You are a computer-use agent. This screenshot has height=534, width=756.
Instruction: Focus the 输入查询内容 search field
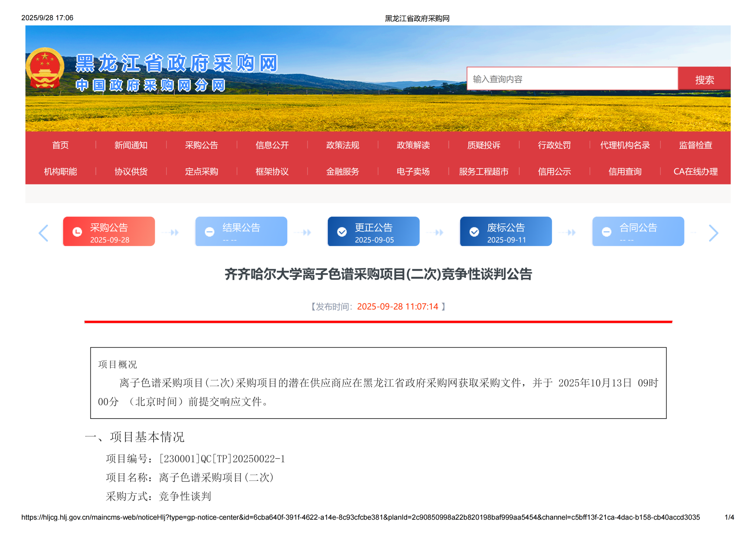coord(572,79)
